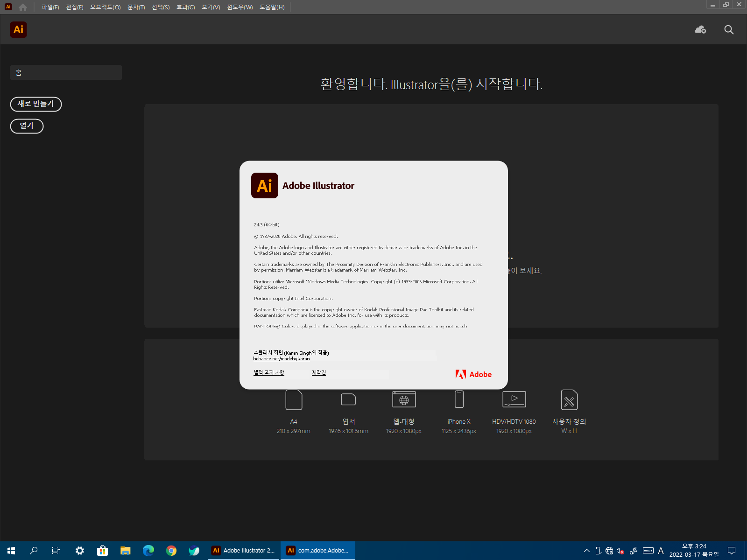This screenshot has width=747, height=560.
Task: Open the taskbar clock and date
Action: pyautogui.click(x=694, y=551)
